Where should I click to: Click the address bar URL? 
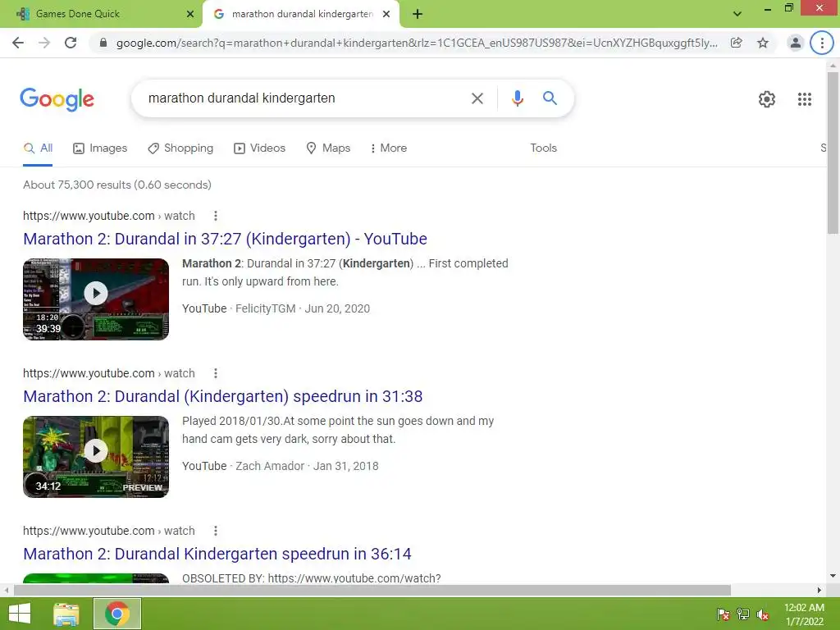[x=417, y=43]
